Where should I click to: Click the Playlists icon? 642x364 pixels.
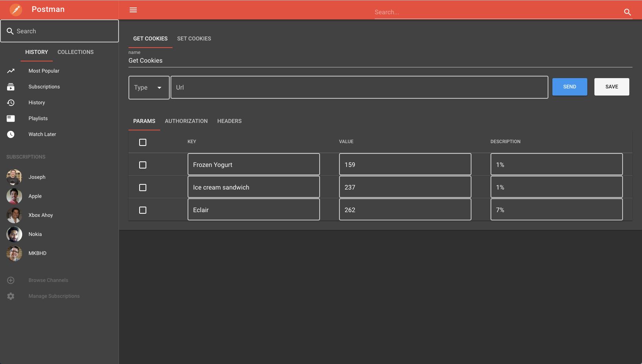click(11, 119)
